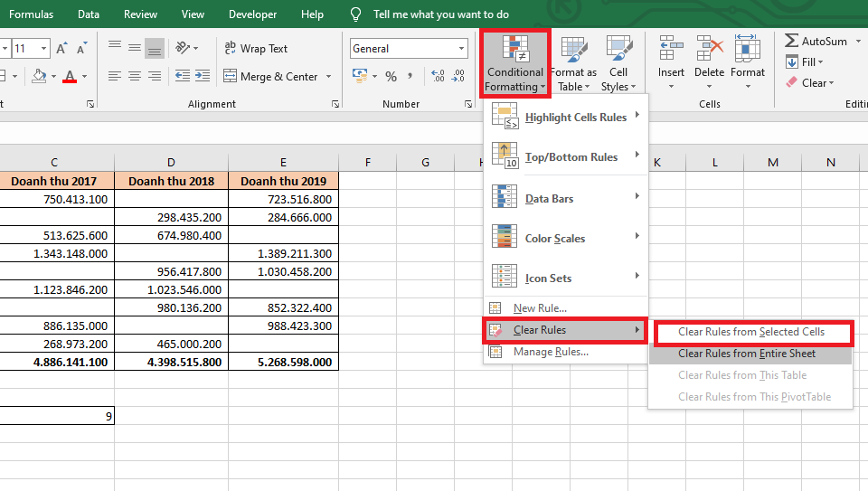Screen dimensions: 868x491
Task: Click the Percent Style icon
Action: (x=391, y=77)
